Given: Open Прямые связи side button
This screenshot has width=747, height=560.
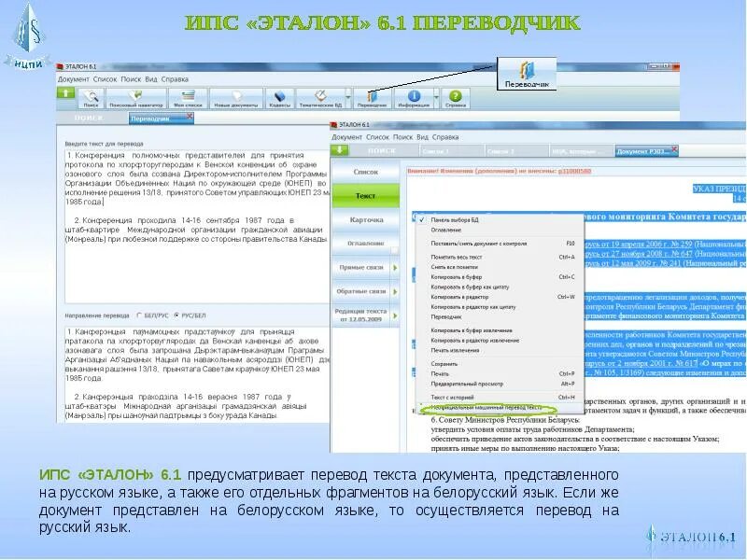Looking at the screenshot, I should pyautogui.click(x=361, y=268).
